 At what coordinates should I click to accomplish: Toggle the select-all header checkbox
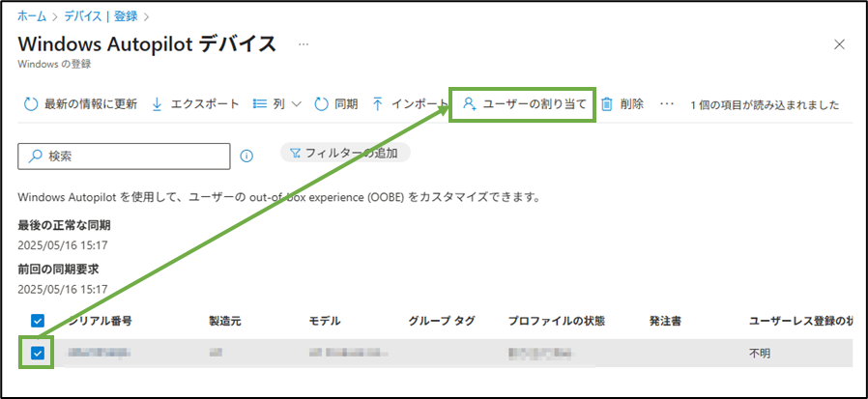click(x=37, y=321)
